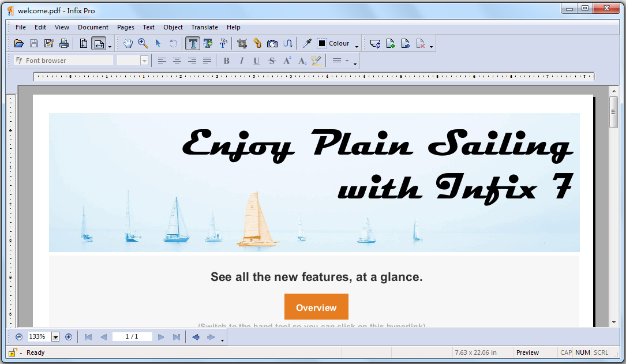
Task: Center align text
Action: 177,61
